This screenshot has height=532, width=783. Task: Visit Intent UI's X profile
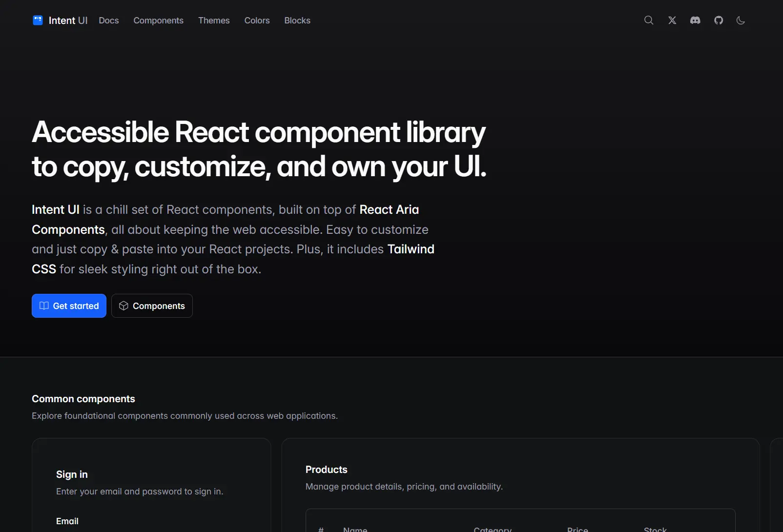click(672, 20)
